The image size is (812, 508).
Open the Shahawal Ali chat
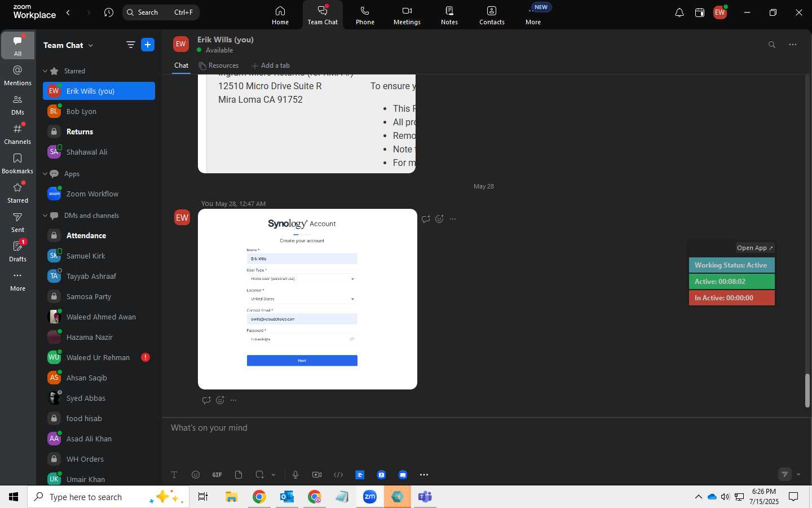[99, 152]
